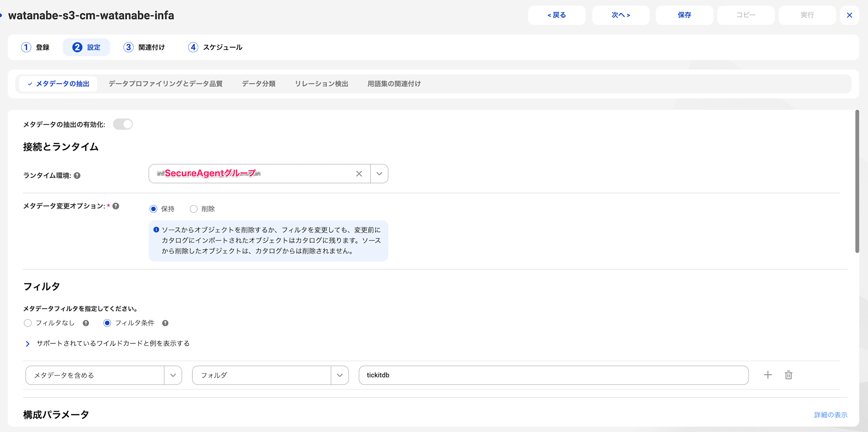Open the 詳細の表示 link

(x=831, y=415)
